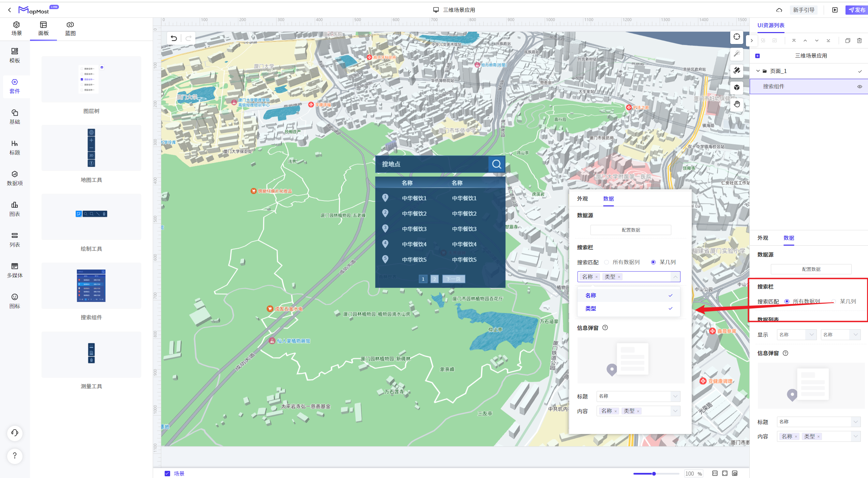Switch to the 面板 tab
Screen dimensions: 868x478
click(x=43, y=29)
